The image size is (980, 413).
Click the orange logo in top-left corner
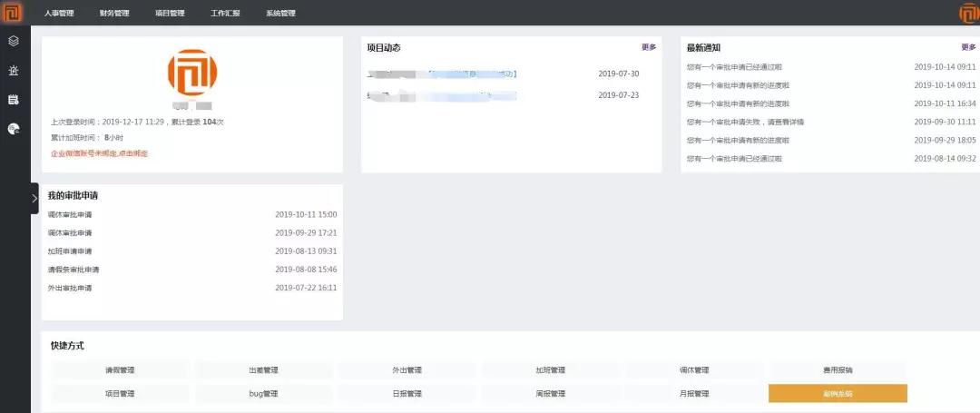tap(13, 13)
